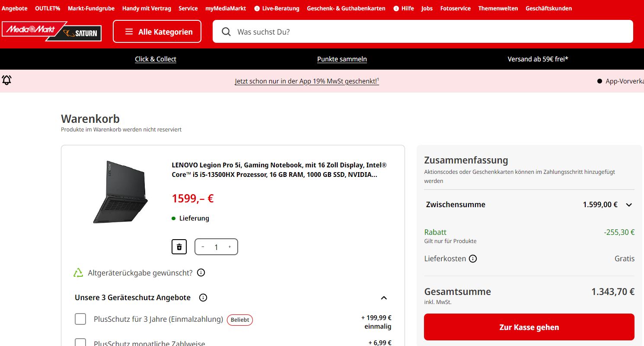Click the Lenovo laptop product image
This screenshot has height=346, width=644.
[x=121, y=192]
